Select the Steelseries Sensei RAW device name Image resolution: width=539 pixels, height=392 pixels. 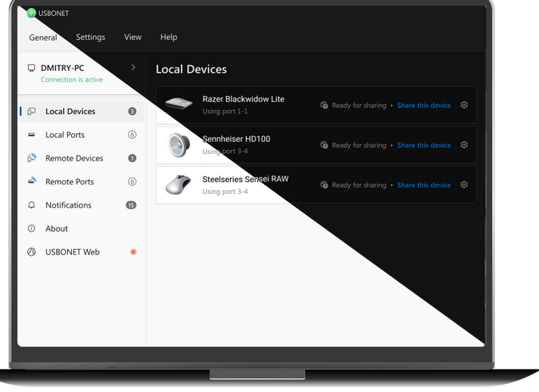(x=245, y=179)
